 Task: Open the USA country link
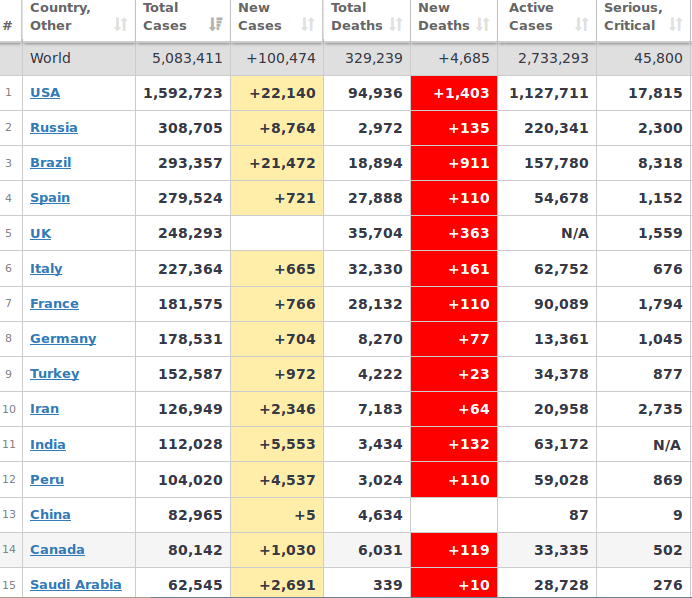point(45,93)
